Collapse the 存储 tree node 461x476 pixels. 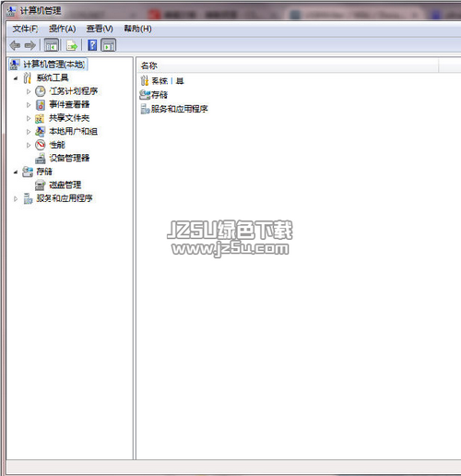16,172
